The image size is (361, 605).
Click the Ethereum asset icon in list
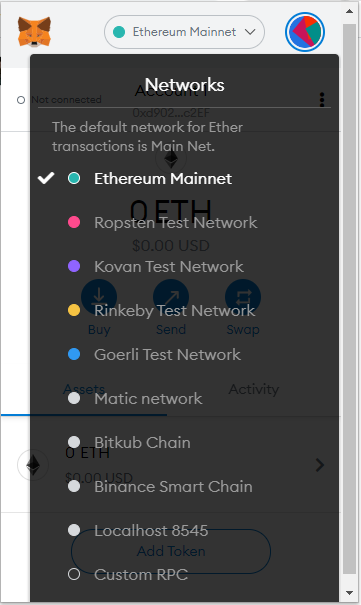coord(33,465)
